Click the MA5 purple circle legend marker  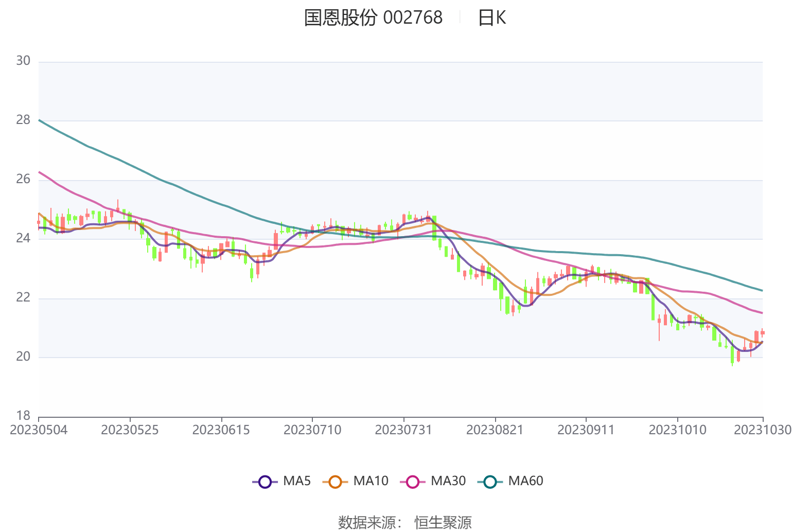(265, 482)
